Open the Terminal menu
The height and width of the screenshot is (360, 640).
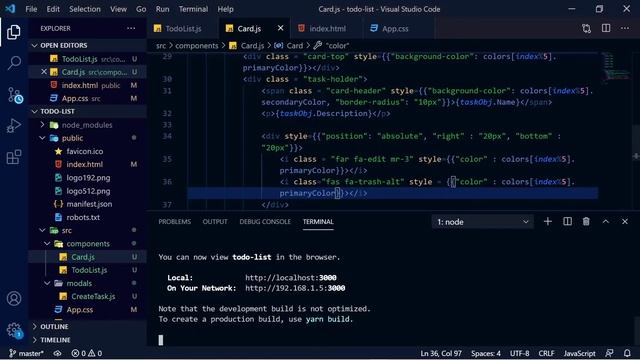pyautogui.click(x=193, y=9)
